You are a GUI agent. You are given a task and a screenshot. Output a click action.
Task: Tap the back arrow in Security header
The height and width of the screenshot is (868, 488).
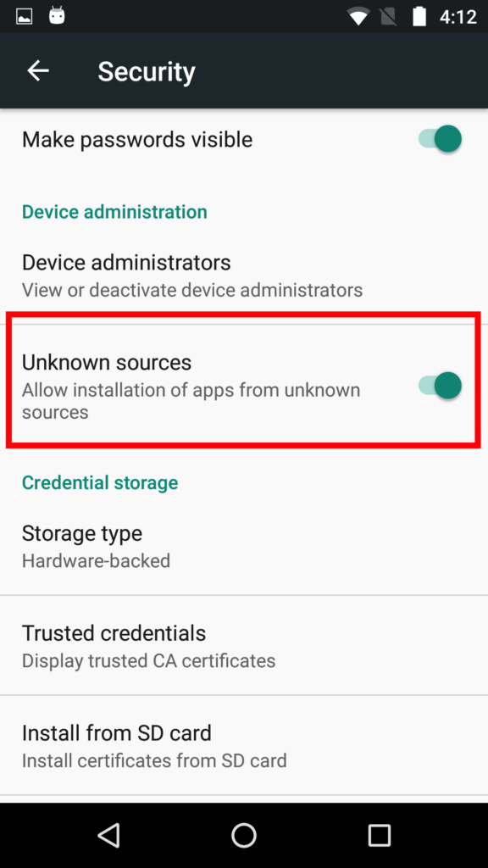pos(37,70)
